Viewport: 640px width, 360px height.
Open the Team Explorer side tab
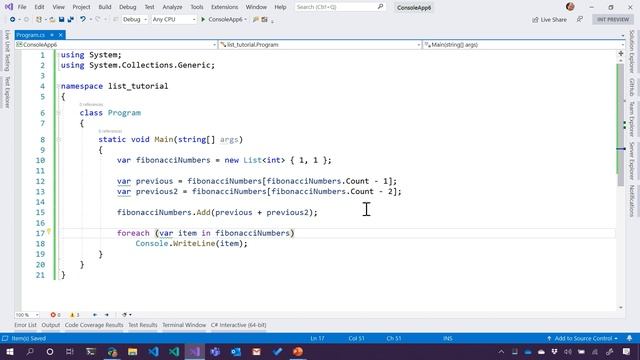(632, 119)
